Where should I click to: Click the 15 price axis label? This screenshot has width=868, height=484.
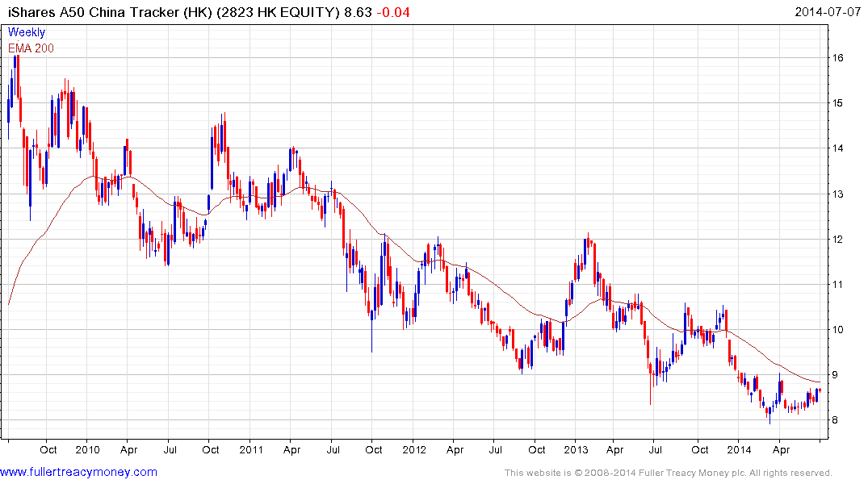[837, 103]
